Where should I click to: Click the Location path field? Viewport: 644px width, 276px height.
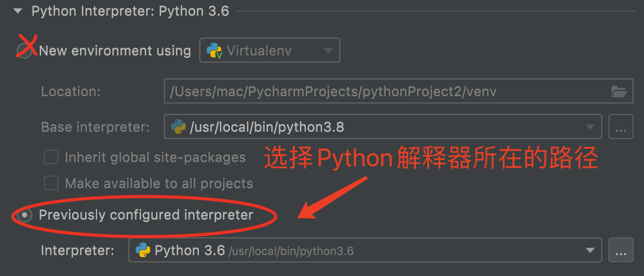(386, 91)
